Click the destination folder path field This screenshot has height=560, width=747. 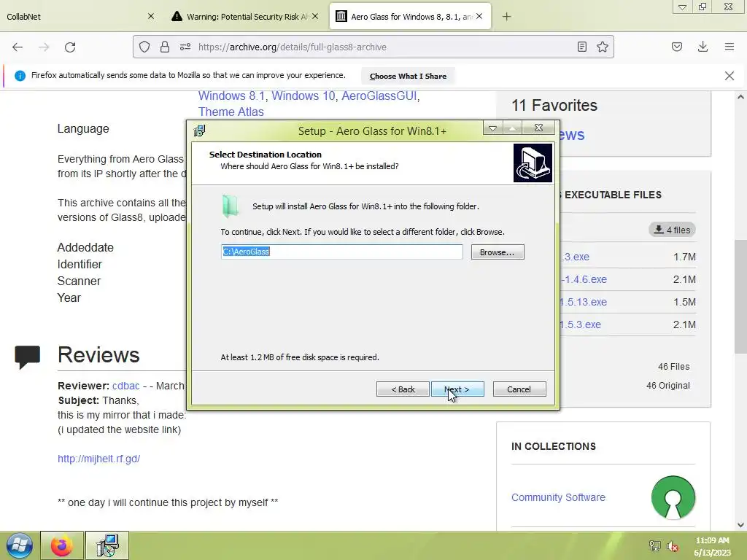pos(341,252)
